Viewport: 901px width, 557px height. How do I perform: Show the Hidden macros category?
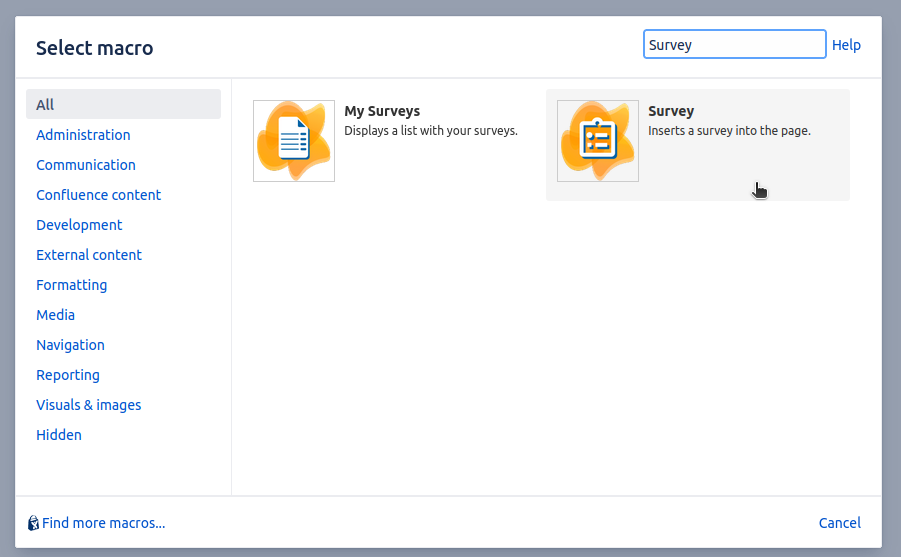pos(59,435)
